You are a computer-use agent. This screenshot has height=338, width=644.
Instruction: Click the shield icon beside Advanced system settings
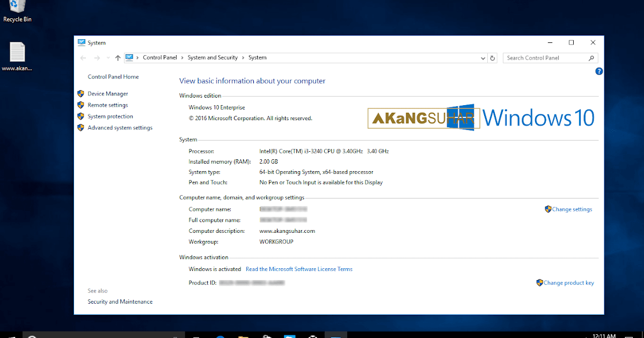(x=81, y=128)
